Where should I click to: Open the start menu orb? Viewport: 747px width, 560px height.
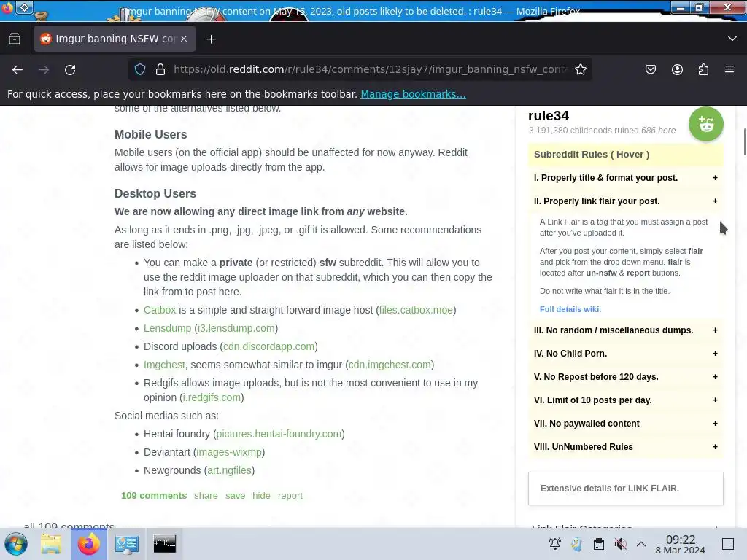tap(16, 544)
